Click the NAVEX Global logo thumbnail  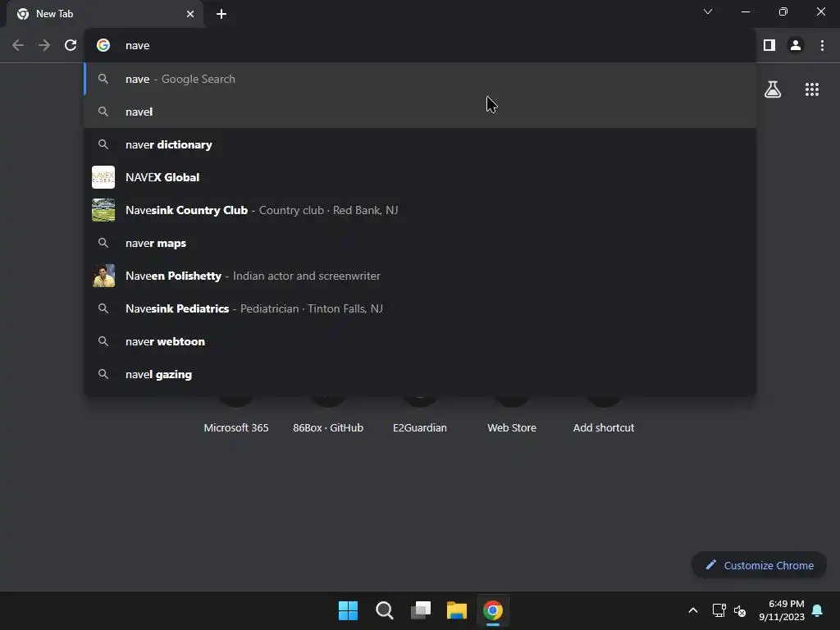(x=103, y=177)
